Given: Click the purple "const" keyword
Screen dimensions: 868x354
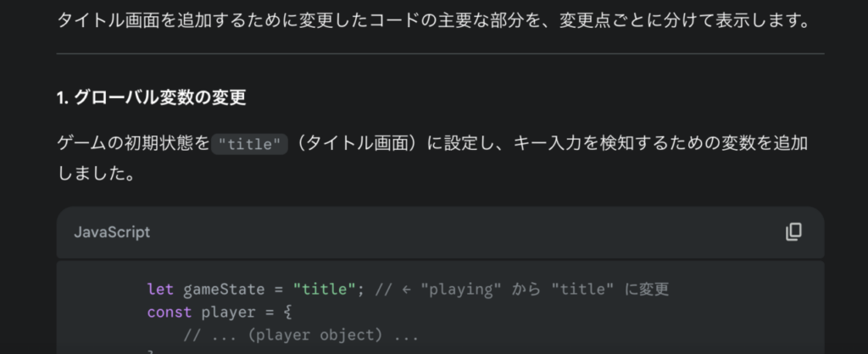Looking at the screenshot, I should [x=169, y=313].
